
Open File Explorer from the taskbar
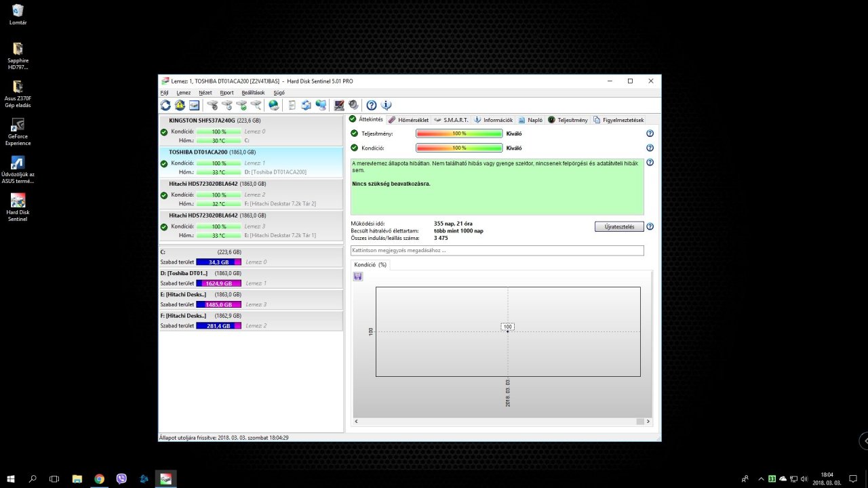pos(77,479)
